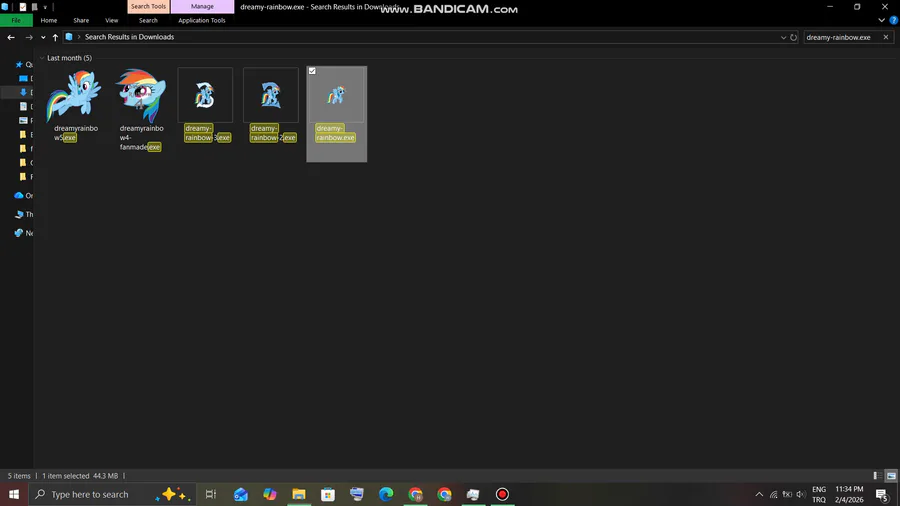
Task: Open the volume speaker tray icon
Action: (x=801, y=494)
